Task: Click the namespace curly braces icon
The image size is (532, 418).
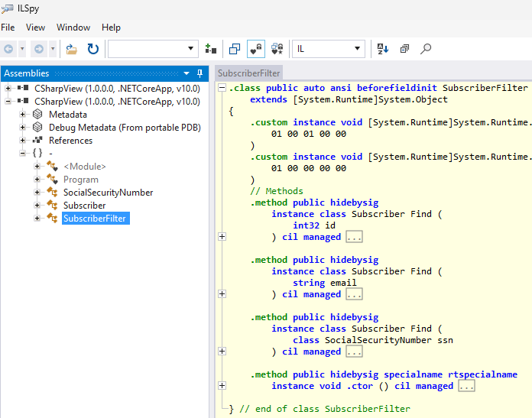Action: (37, 154)
